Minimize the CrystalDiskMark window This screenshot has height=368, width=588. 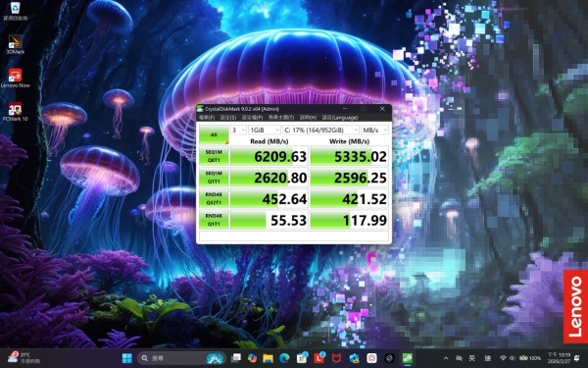(344, 109)
